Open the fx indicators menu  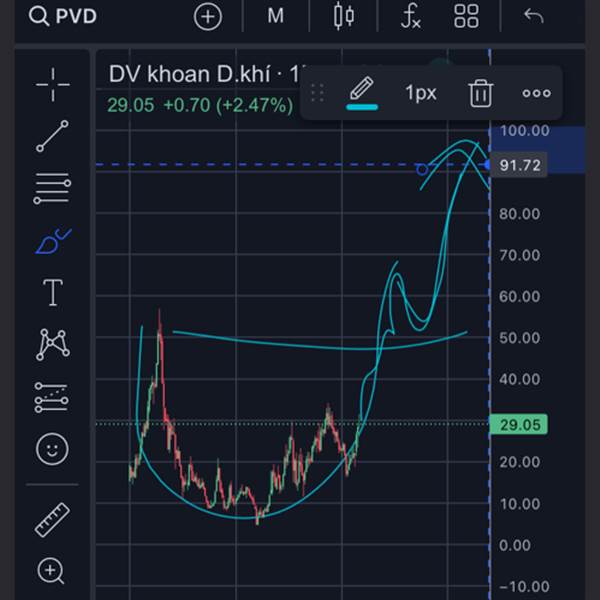(411, 16)
